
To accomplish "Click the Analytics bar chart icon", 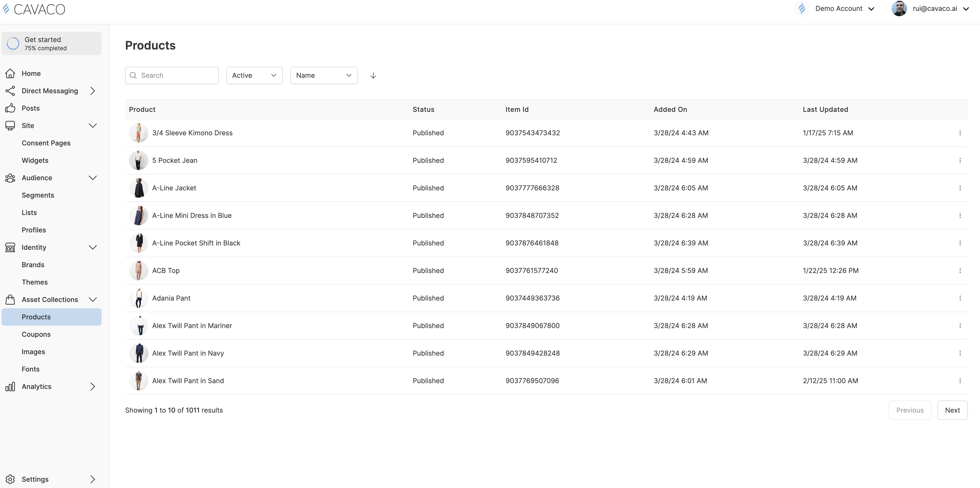I will tap(10, 387).
